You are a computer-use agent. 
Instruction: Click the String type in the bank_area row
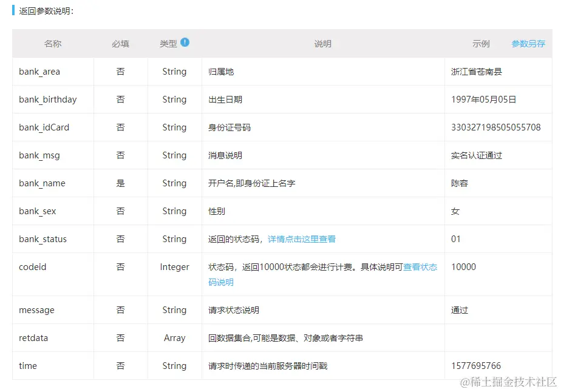[x=174, y=72]
